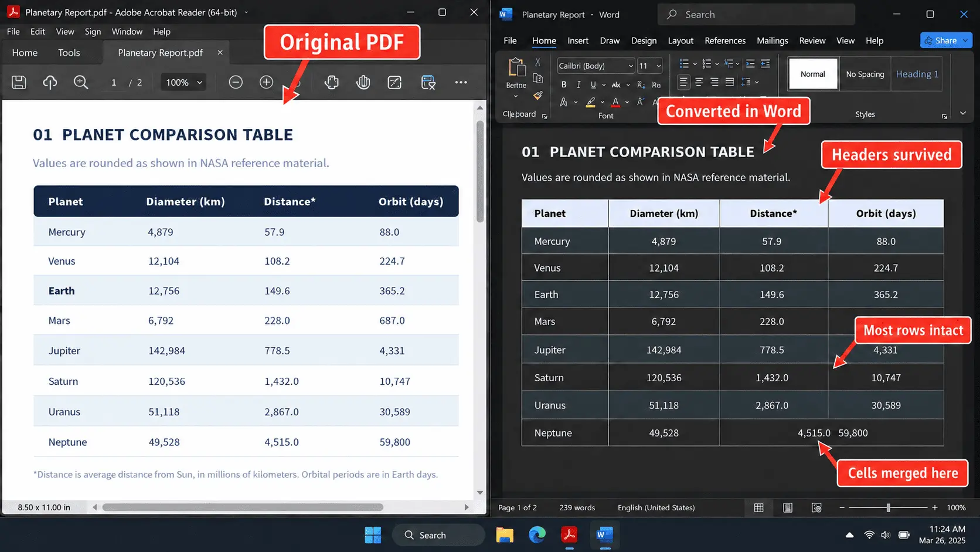The width and height of the screenshot is (980, 552).
Task: Toggle left text alignment in Word
Action: coord(683,82)
